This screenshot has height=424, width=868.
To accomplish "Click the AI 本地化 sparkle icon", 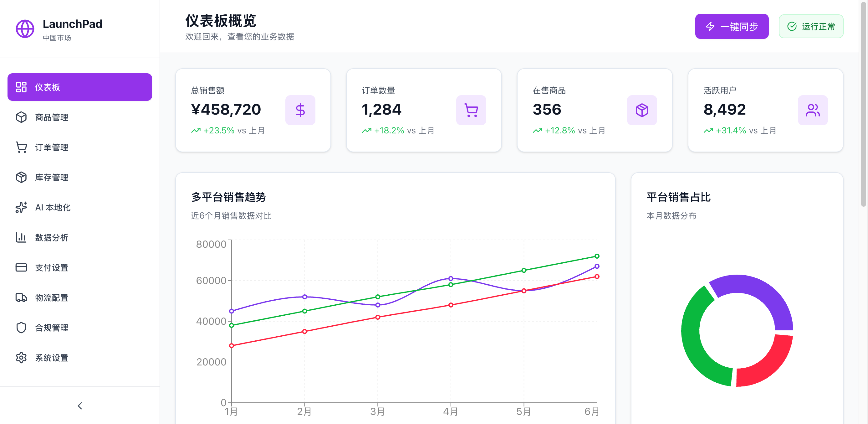I will pyautogui.click(x=21, y=207).
